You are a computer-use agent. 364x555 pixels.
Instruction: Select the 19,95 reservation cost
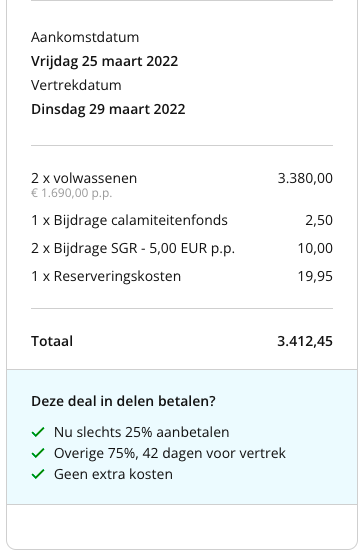pos(315,276)
